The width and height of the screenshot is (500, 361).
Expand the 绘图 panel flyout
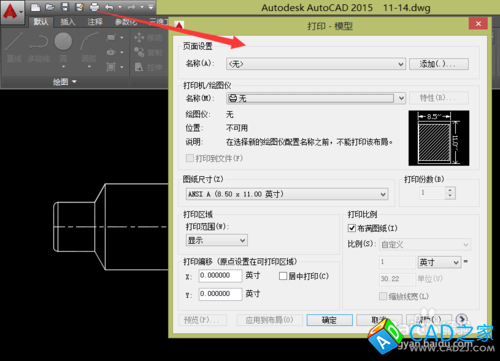pyautogui.click(x=65, y=82)
